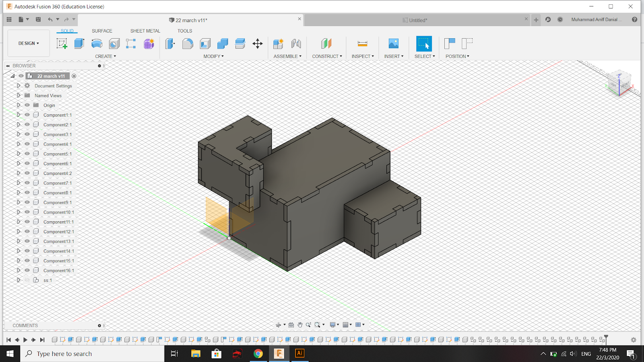The image size is (644, 362).
Task: Collapse the COMMENTS panel
Action: coord(99,325)
